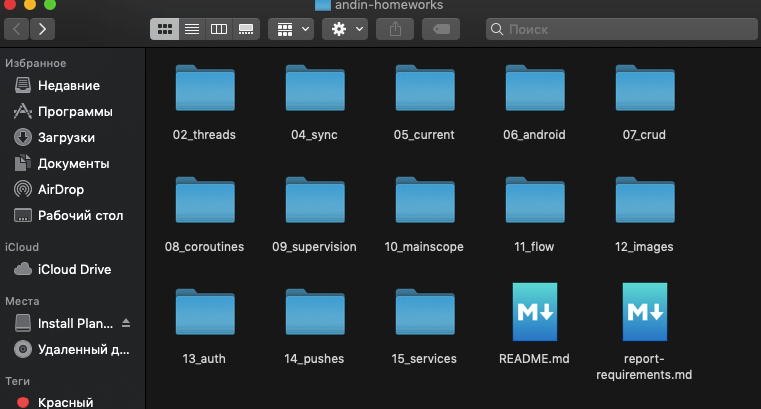Image resolution: width=761 pixels, height=409 pixels.
Task: Select the 07_crud folder icon
Action: 645,88
